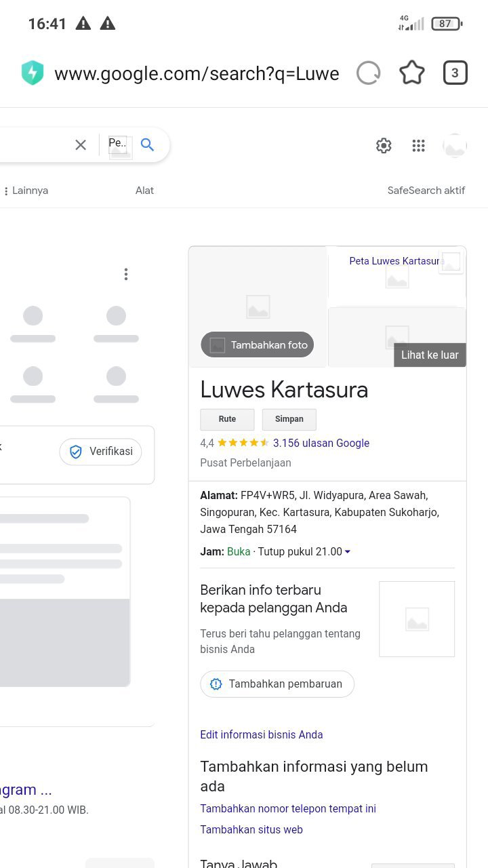Open SafeSearch aktif setting

click(x=426, y=191)
